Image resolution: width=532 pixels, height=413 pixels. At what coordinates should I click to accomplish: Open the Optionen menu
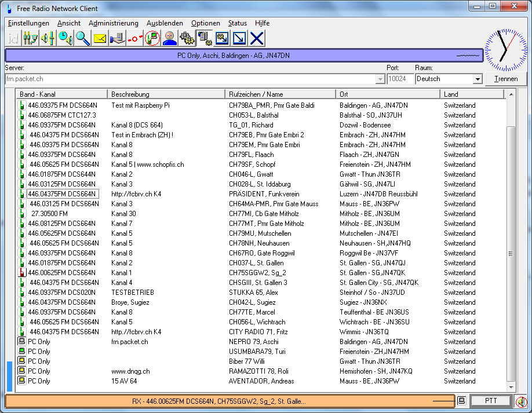pos(205,23)
